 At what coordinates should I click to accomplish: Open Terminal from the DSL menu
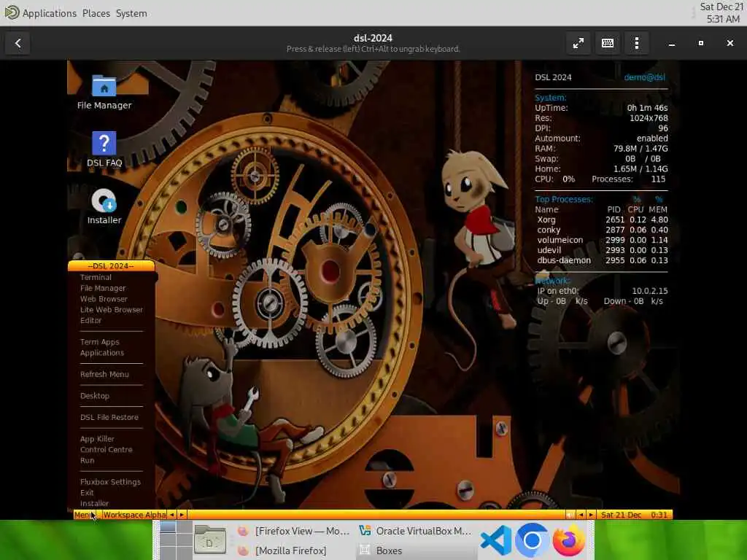click(x=96, y=277)
